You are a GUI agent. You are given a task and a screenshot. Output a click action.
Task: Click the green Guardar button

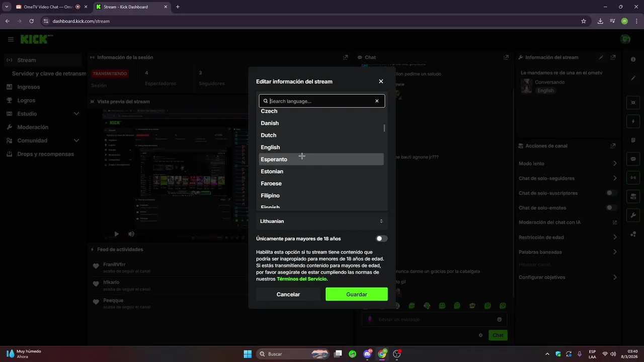coord(357,295)
